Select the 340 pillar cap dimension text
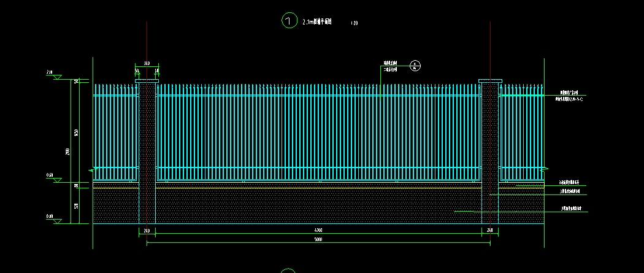 tap(147, 64)
